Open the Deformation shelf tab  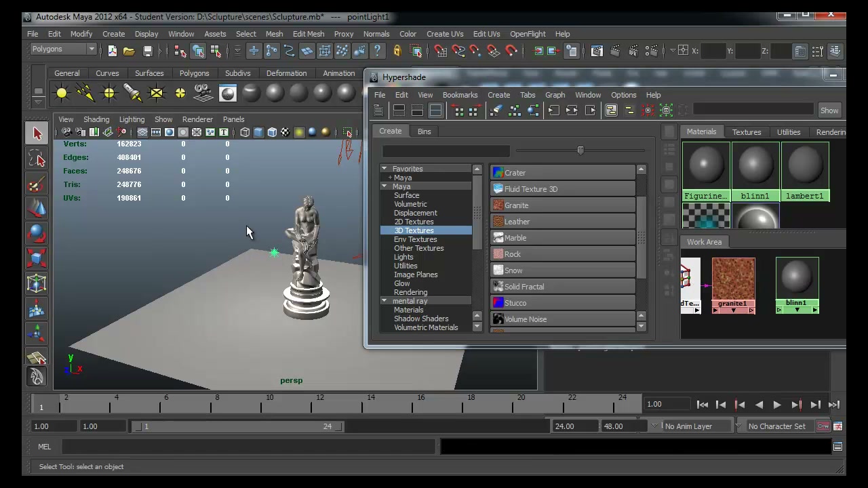[286, 73]
